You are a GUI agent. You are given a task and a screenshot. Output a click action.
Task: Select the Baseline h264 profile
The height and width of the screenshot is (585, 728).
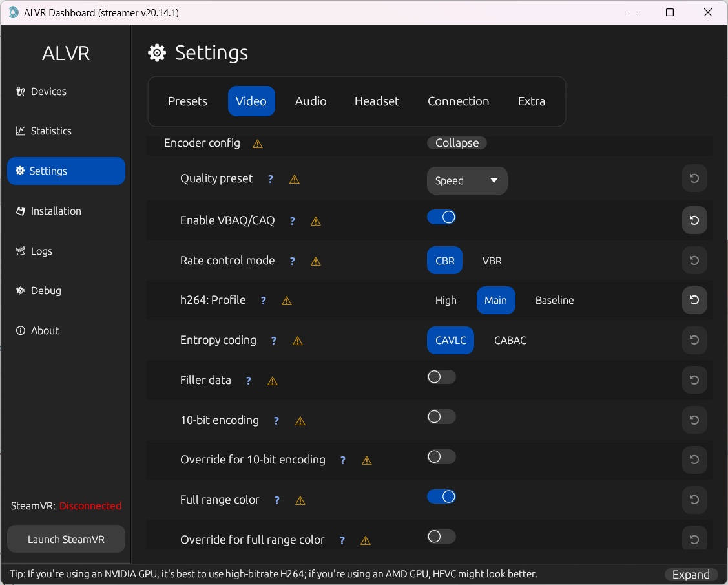pos(554,301)
